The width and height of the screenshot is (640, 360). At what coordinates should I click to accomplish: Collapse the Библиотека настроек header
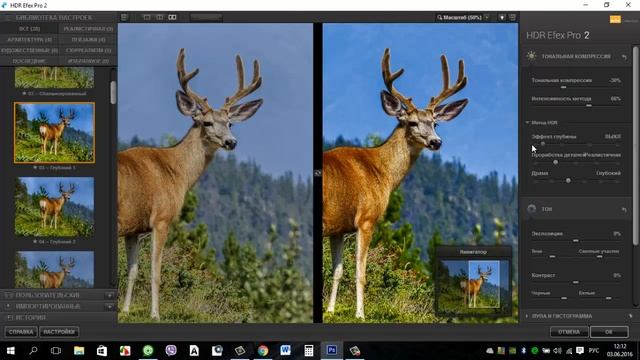tap(54, 18)
